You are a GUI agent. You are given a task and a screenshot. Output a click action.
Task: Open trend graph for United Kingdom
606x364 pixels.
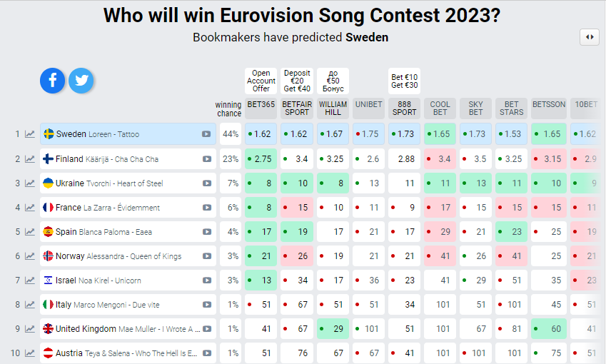30,329
